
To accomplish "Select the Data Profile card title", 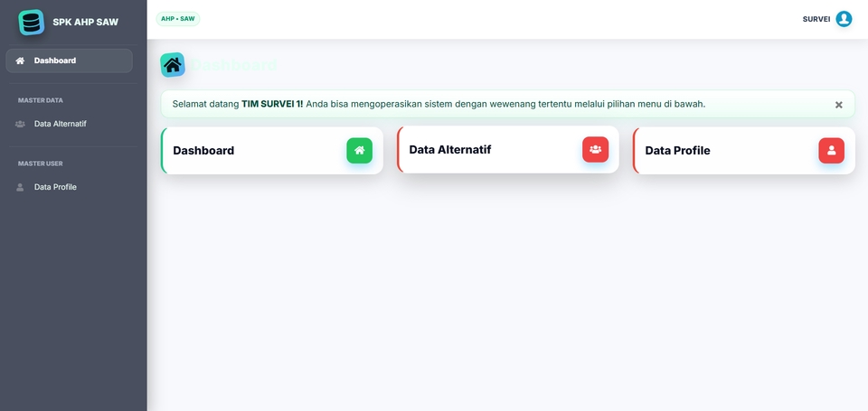I will 677,151.
